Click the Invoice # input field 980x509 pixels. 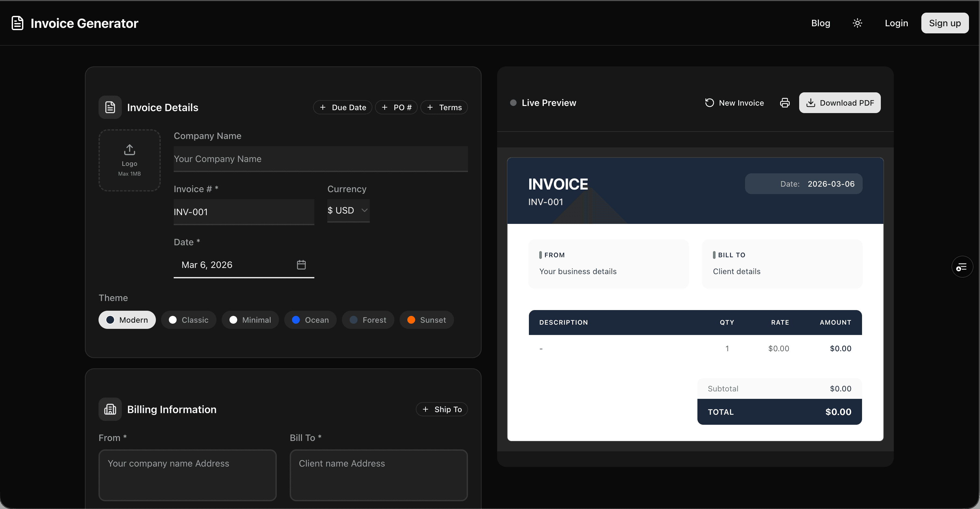(243, 212)
